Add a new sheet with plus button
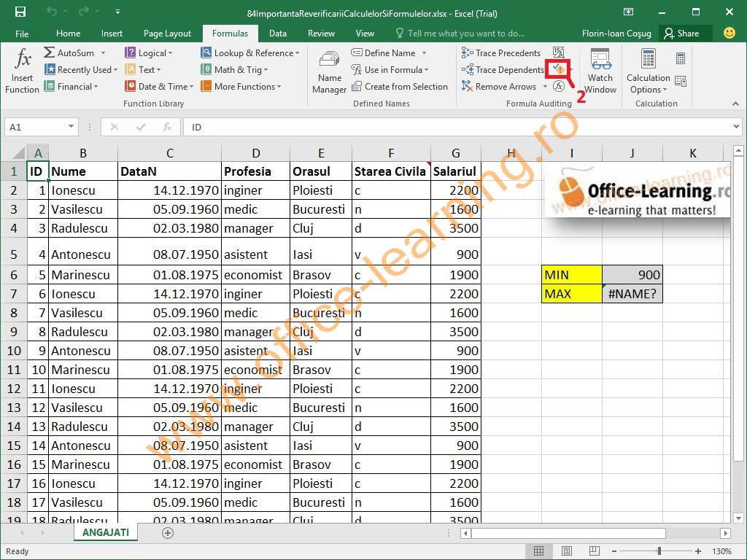This screenshot has height=560, width=747. point(168,533)
